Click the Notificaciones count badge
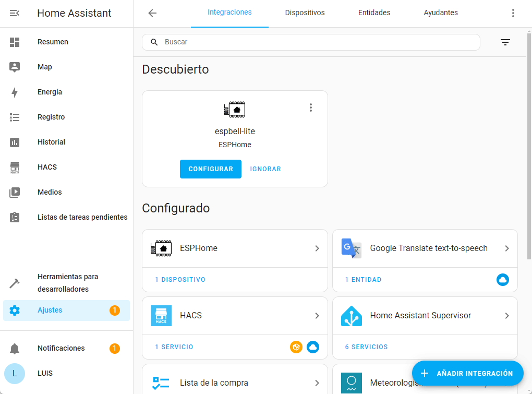The height and width of the screenshot is (394, 532). 115,349
